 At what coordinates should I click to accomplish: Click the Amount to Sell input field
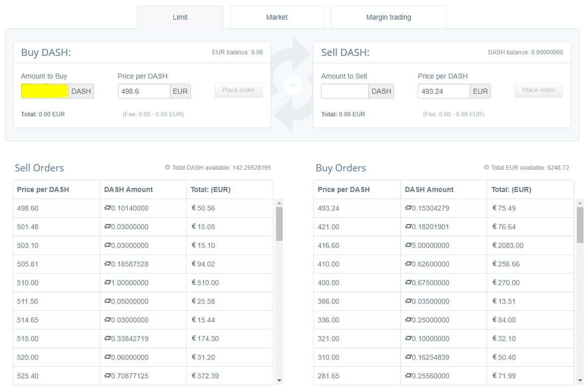(345, 91)
